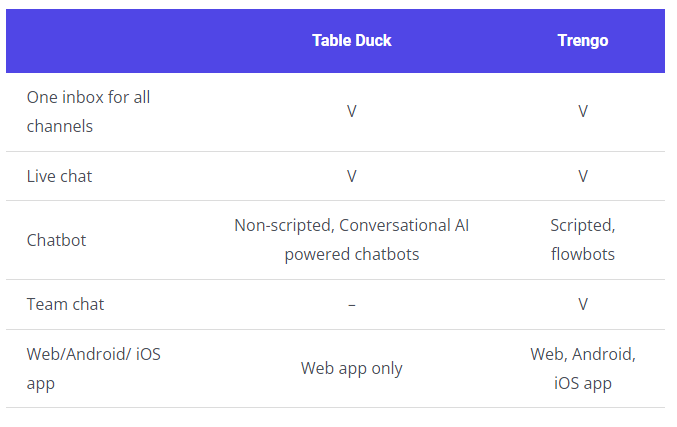This screenshot has height=427, width=677.
Task: Click the dash in Table Duck's Team chat cell
Action: [x=352, y=304]
